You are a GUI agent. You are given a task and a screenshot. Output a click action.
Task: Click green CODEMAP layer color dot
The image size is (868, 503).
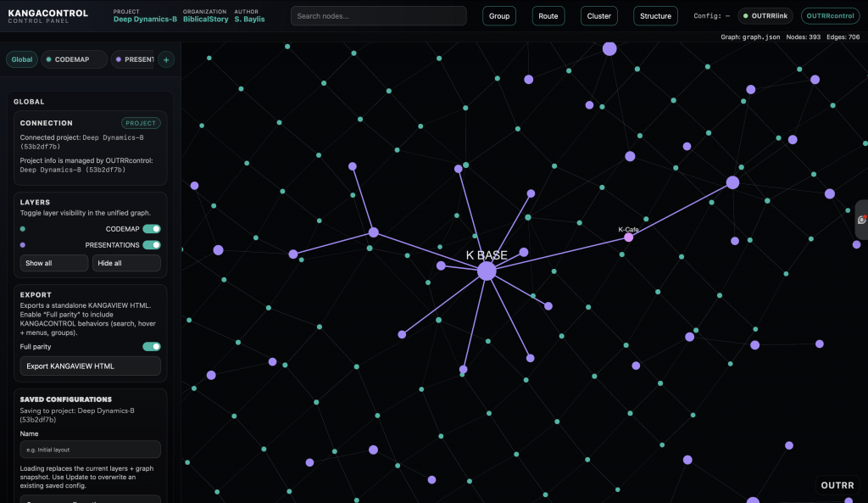[23, 229]
